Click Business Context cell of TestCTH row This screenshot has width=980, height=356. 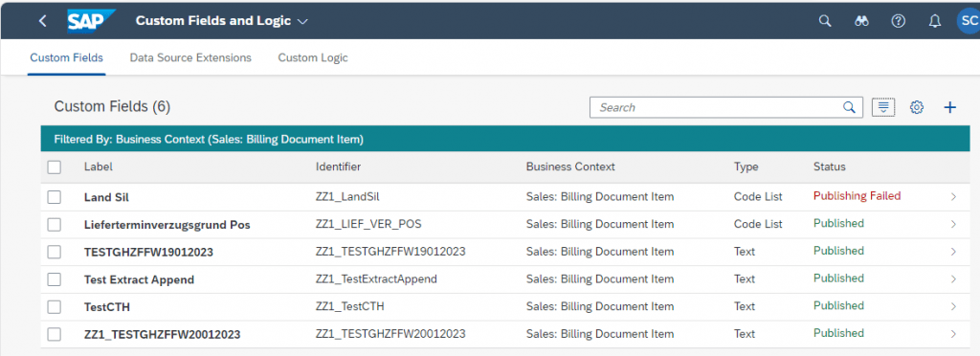pyautogui.click(x=600, y=306)
